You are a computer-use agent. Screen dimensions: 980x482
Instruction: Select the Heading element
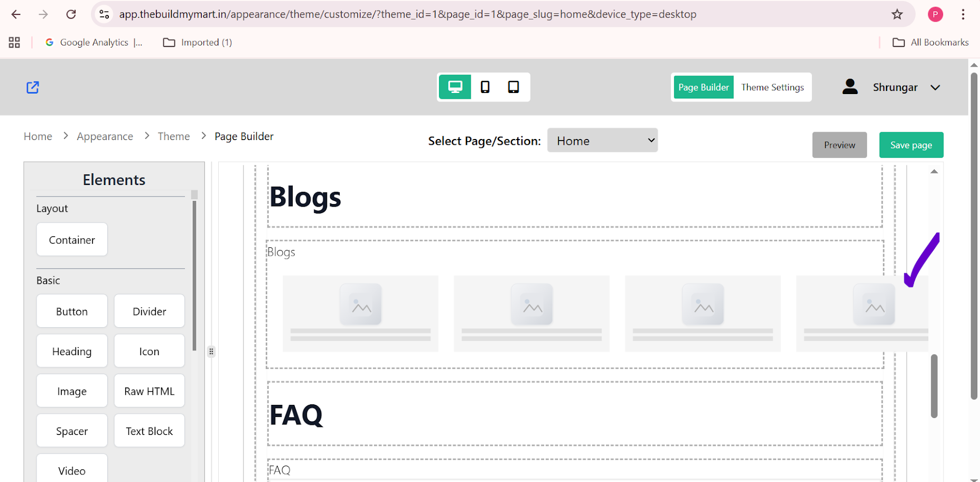click(72, 351)
